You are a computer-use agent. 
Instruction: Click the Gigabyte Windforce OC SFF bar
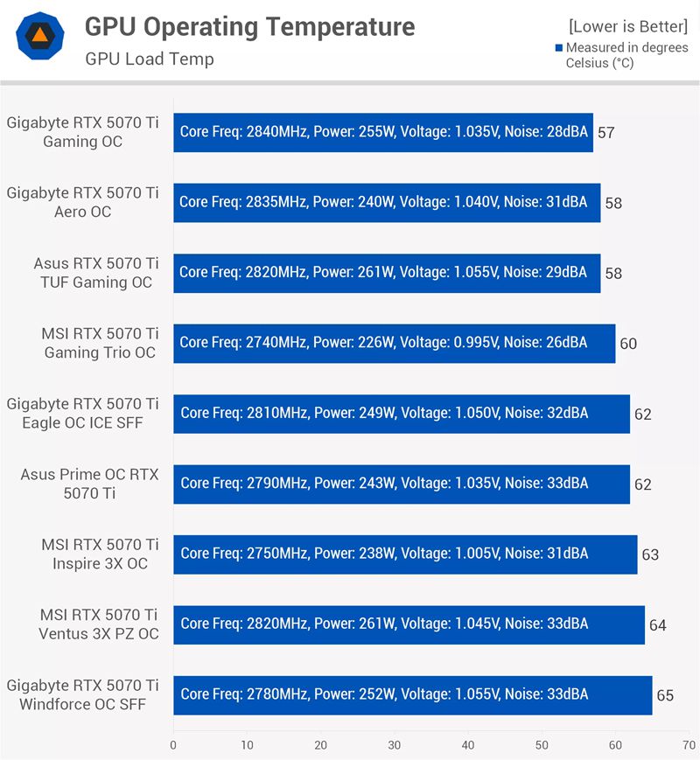412,694
